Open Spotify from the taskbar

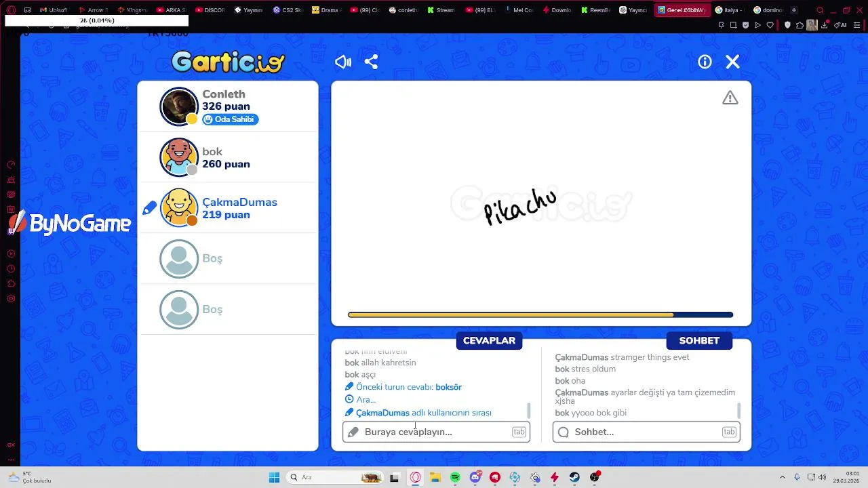click(x=455, y=477)
